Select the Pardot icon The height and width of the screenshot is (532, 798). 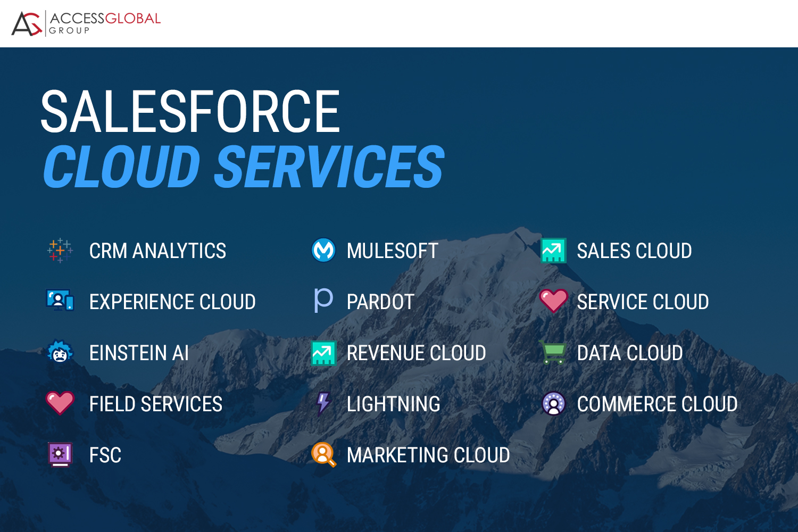(323, 301)
